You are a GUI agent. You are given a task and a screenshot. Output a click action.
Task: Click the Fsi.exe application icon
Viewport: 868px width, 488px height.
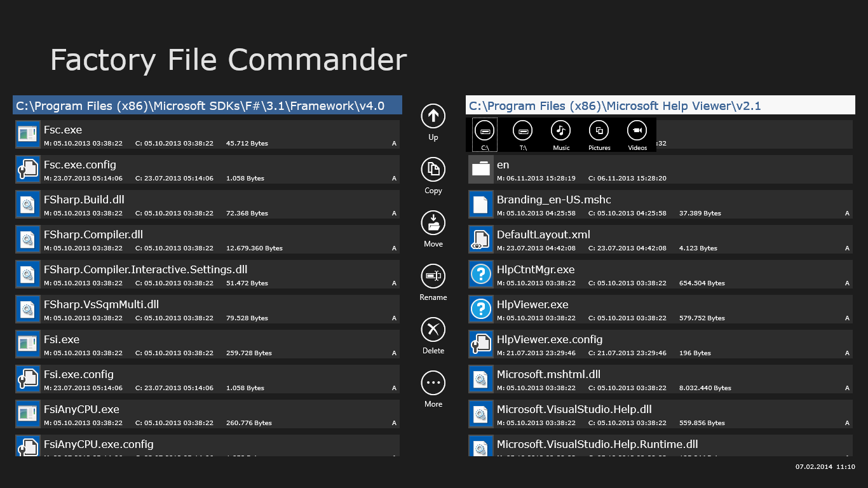point(27,344)
